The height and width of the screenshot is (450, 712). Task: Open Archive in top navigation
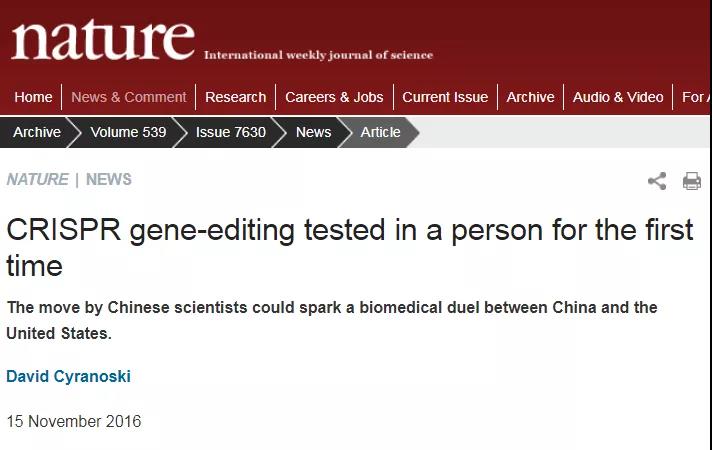(x=530, y=97)
